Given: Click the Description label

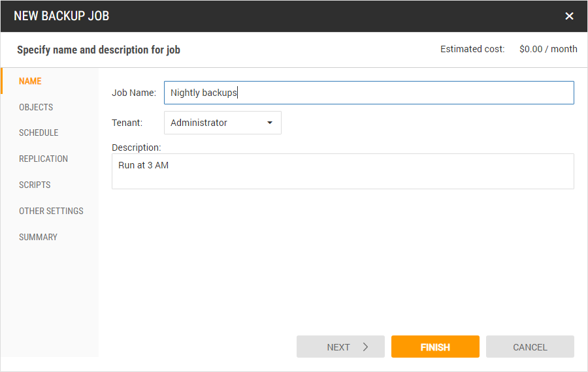Looking at the screenshot, I should [136, 147].
